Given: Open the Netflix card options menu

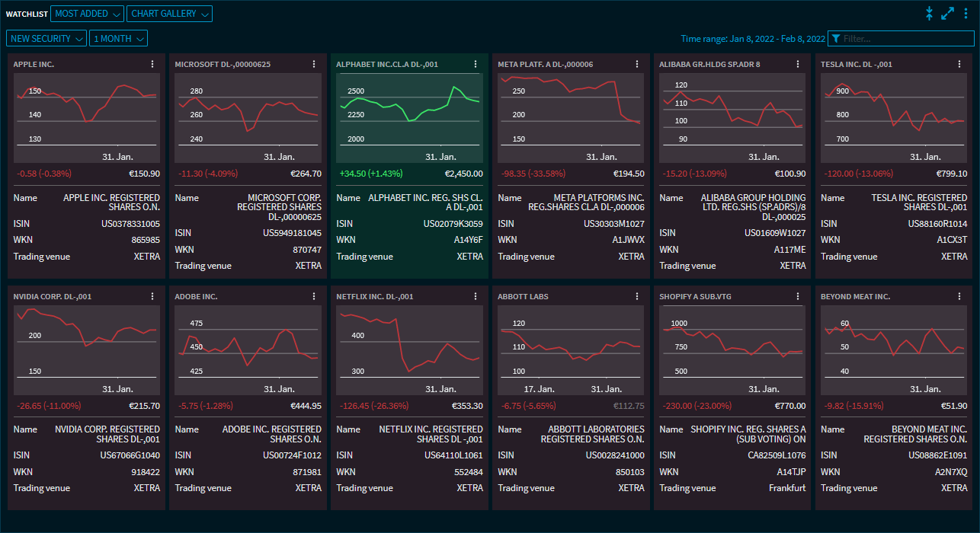Looking at the screenshot, I should tap(476, 296).
